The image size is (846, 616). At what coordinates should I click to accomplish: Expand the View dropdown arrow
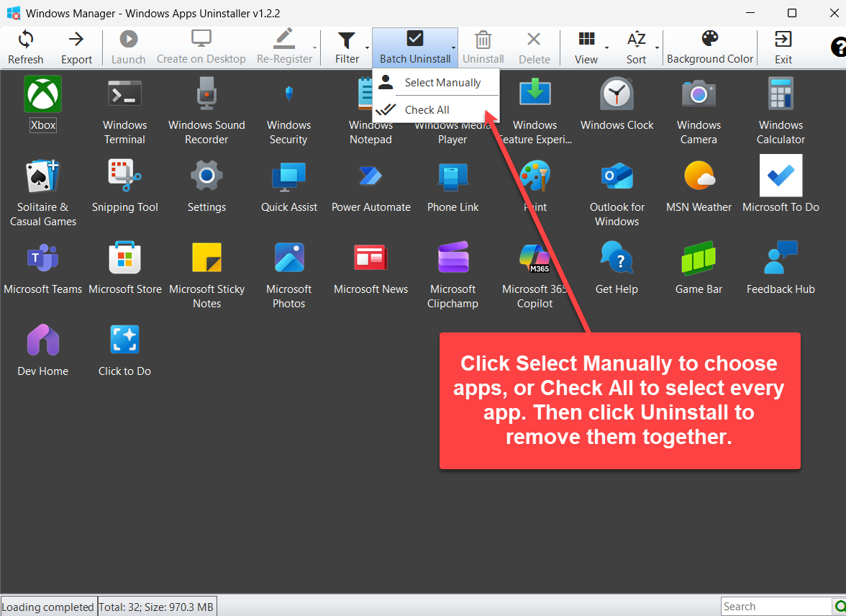606,47
